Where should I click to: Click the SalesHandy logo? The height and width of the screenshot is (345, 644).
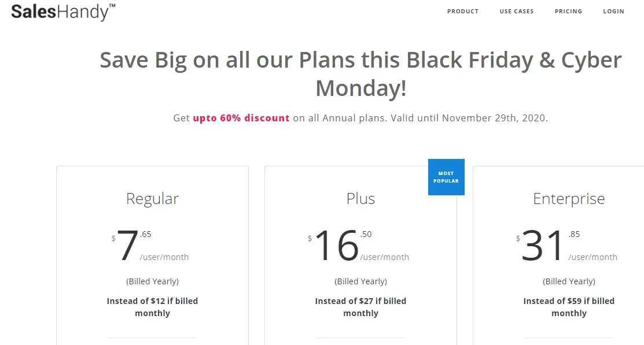(62, 12)
